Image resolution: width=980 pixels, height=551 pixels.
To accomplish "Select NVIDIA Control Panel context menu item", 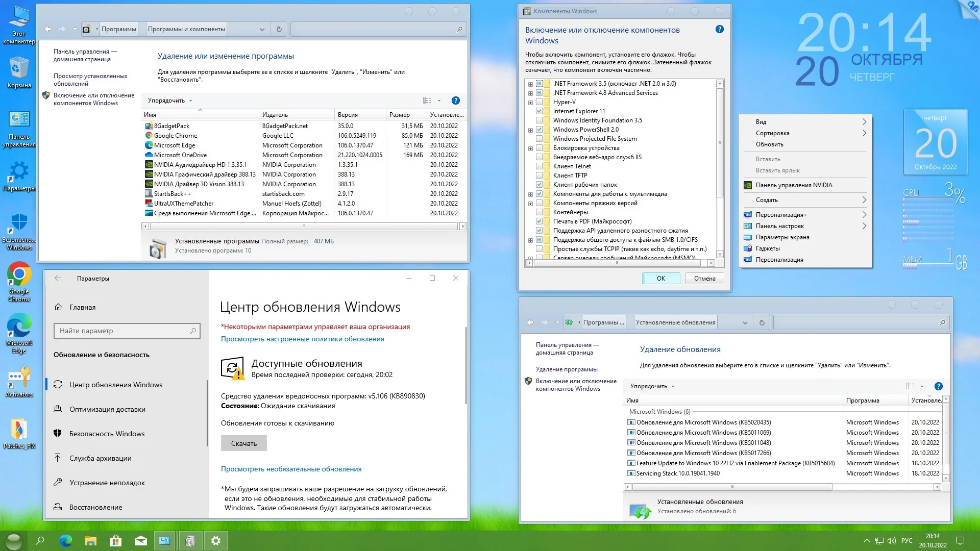I will click(x=794, y=185).
